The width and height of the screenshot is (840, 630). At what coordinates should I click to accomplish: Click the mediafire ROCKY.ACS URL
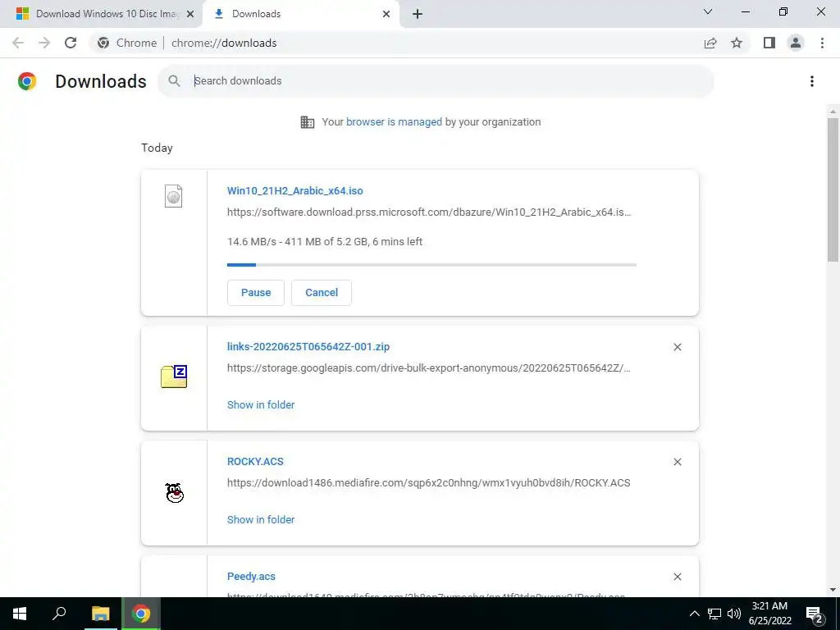pyautogui.click(x=428, y=482)
